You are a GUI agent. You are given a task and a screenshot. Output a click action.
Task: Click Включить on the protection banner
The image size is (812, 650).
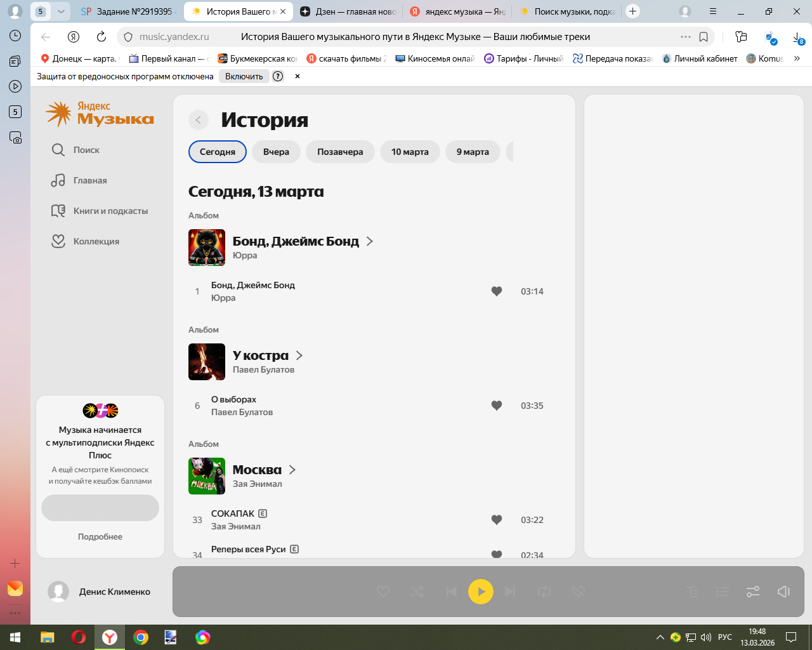pos(244,76)
